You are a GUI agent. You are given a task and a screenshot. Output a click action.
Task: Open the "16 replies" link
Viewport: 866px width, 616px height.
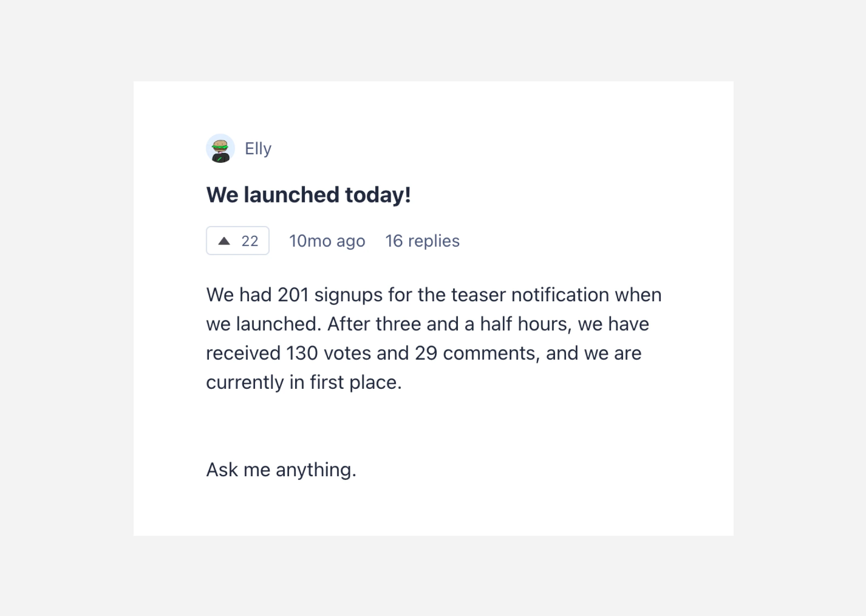coord(422,241)
